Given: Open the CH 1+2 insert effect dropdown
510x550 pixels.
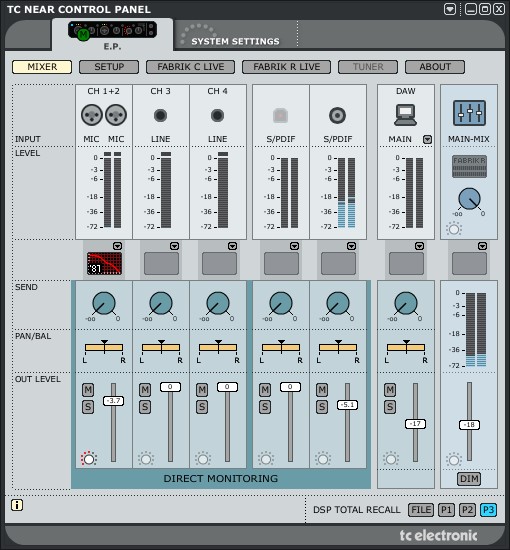Looking at the screenshot, I should tap(118, 246).
